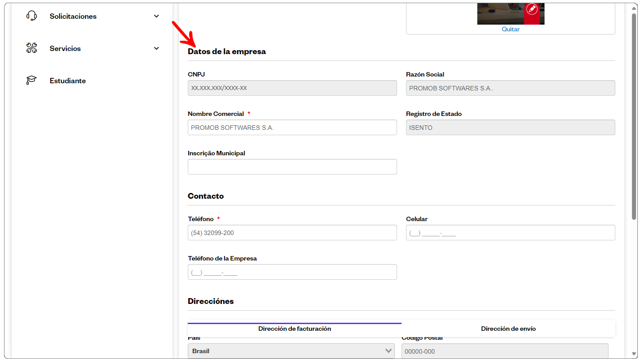Expand the Servicios menu chevron
Screen dimensions: 644x359
[x=156, y=48]
